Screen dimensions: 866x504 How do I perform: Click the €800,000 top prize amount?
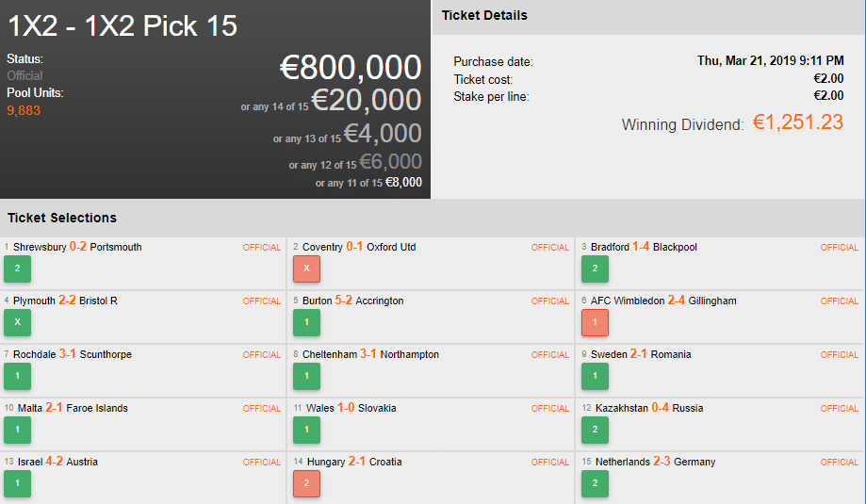pyautogui.click(x=351, y=68)
